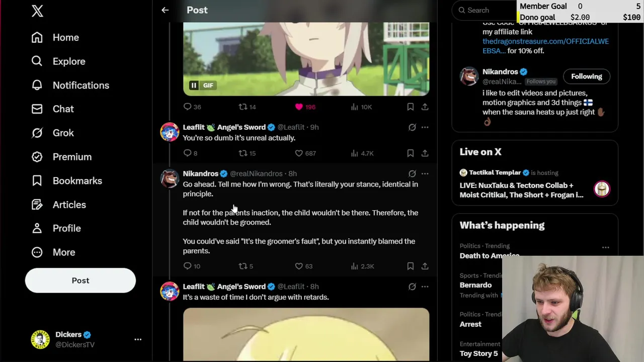Expand options for Death to America trend
This screenshot has height=362, width=644.
coord(605,247)
